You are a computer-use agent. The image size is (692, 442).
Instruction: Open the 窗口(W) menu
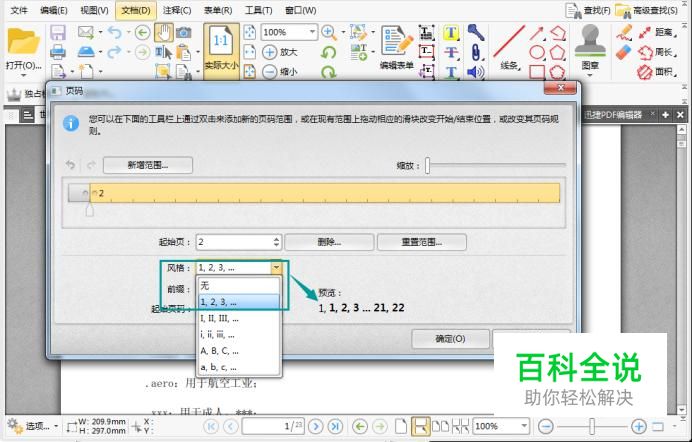coord(301,10)
